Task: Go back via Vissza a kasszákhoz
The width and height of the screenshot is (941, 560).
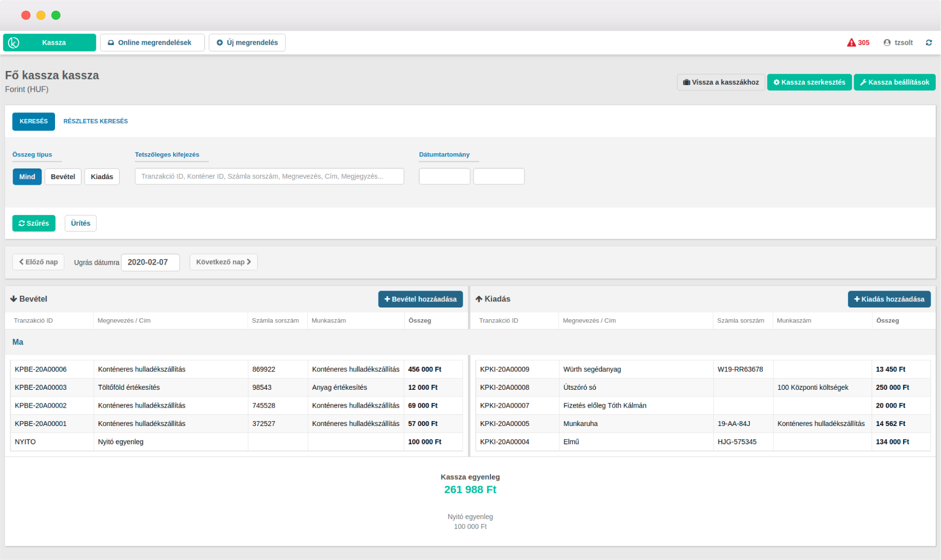Action: [x=720, y=82]
